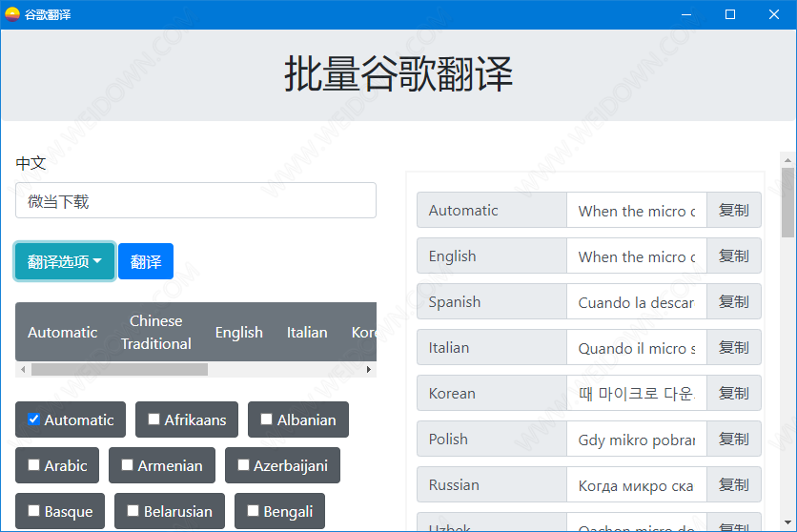
Task: Focus the 中文 text input field
Action: pyautogui.click(x=195, y=201)
